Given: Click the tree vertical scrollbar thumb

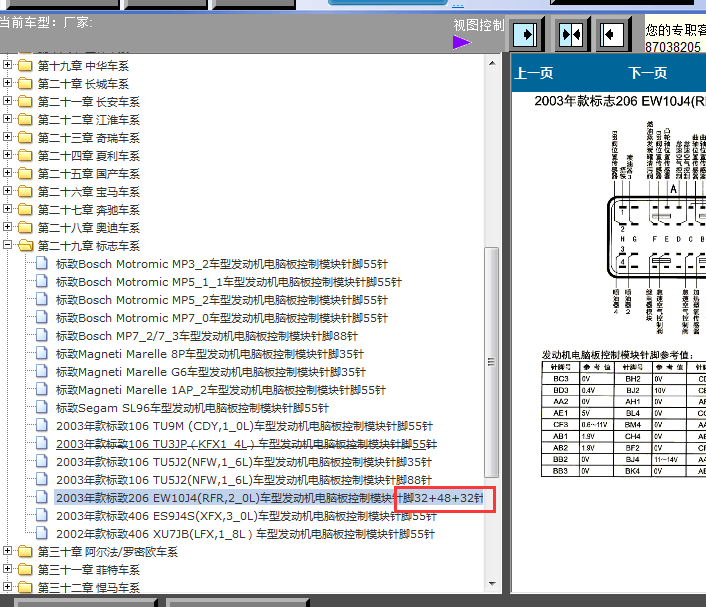Looking at the screenshot, I should coord(492,362).
